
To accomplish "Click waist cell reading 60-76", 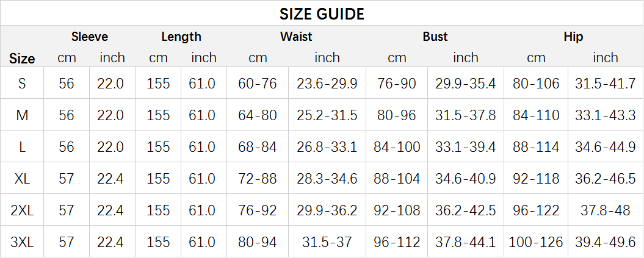I will pyautogui.click(x=258, y=84).
